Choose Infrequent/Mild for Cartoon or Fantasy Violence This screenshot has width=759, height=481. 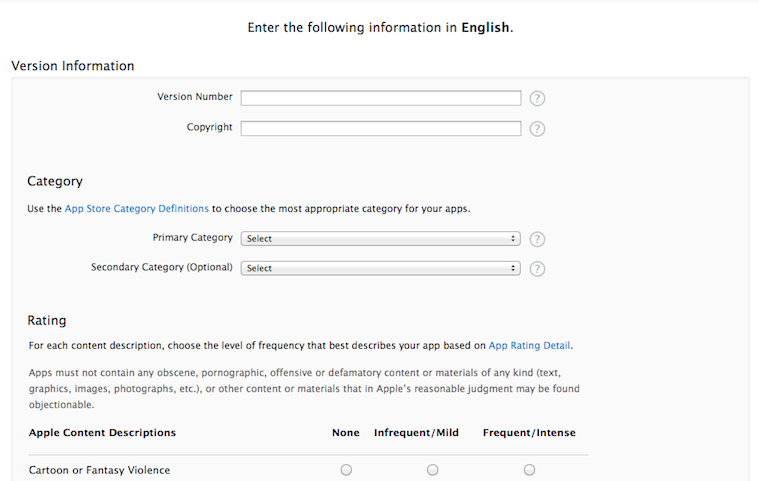pyautogui.click(x=432, y=470)
